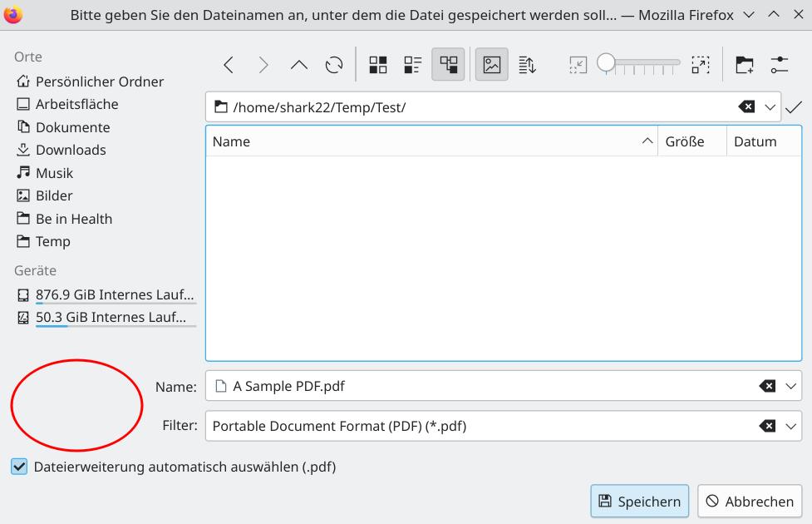Sort files by Größe column
The width and height of the screenshot is (812, 524).
pos(692,141)
